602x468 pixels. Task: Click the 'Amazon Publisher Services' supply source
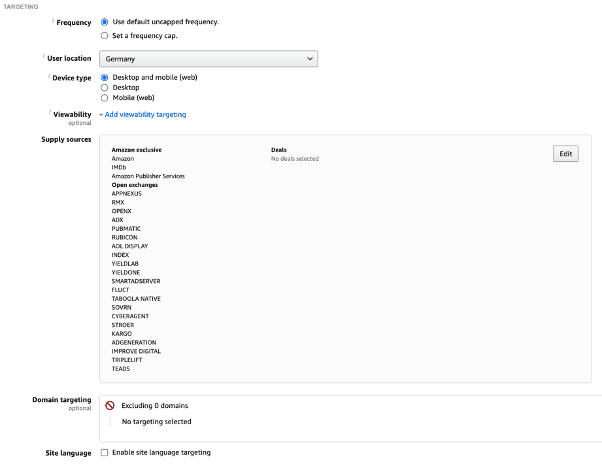pos(148,176)
